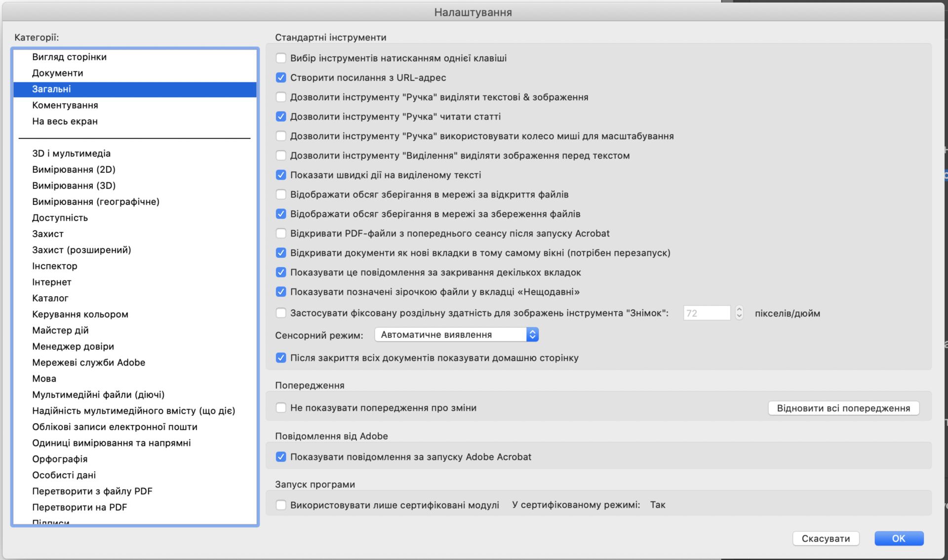Enable "Використовувати лише сертифіковані модулі"
Image resolution: width=948 pixels, height=560 pixels.
tap(281, 505)
